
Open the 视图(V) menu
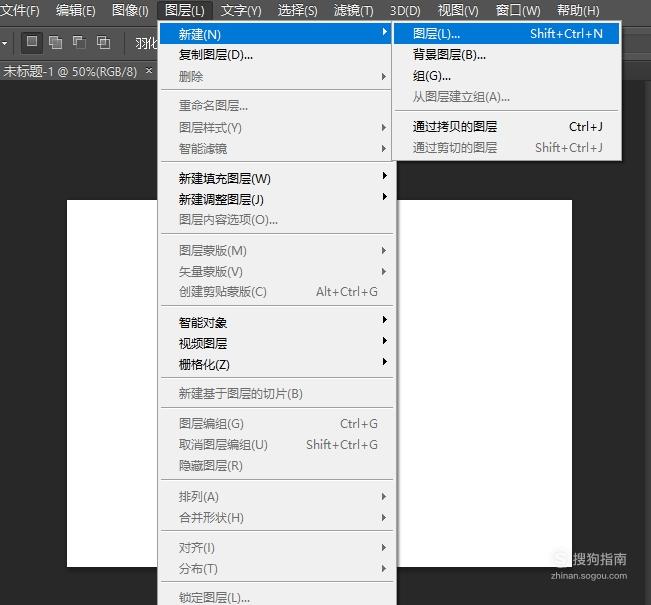(x=458, y=10)
